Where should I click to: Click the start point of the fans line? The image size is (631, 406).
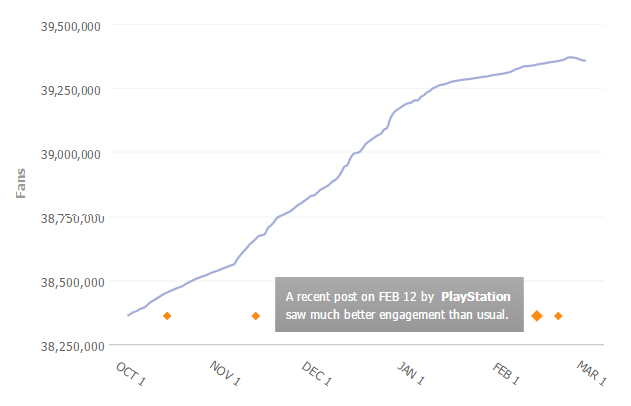point(128,315)
